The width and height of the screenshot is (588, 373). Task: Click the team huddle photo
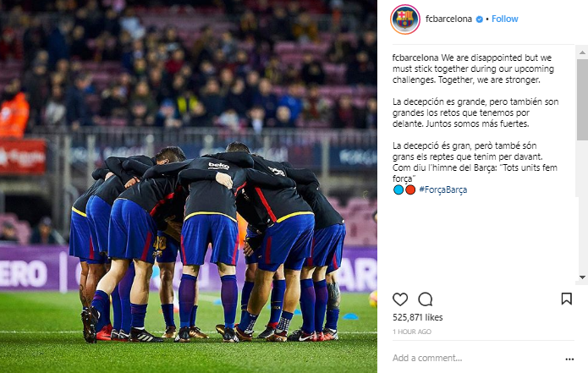coord(189,186)
